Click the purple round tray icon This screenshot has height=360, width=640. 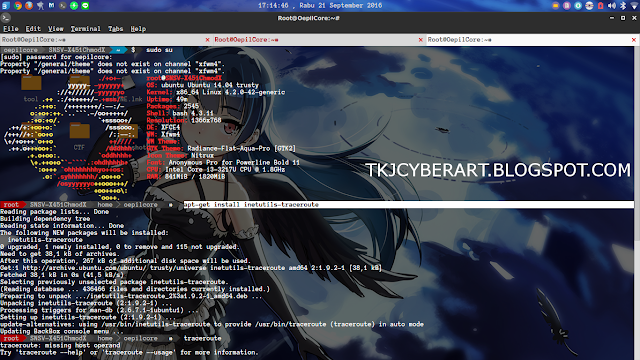pyautogui.click(x=567, y=5)
